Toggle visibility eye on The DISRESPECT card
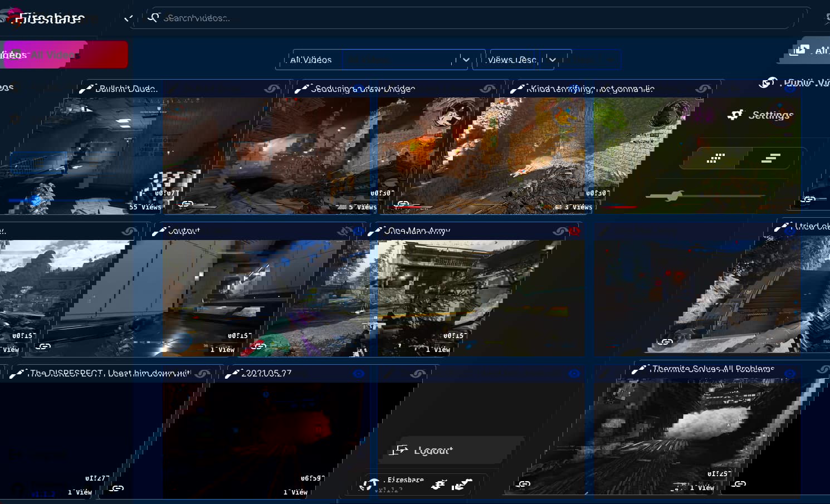 click(x=203, y=374)
